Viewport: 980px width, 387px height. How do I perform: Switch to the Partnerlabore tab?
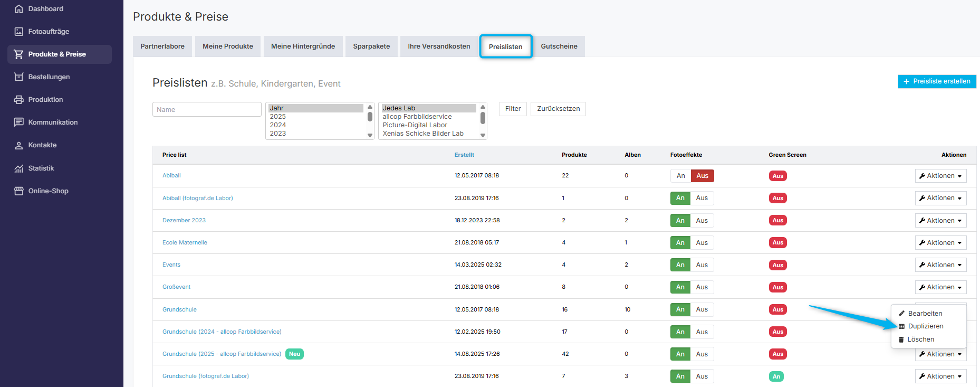[x=162, y=46]
